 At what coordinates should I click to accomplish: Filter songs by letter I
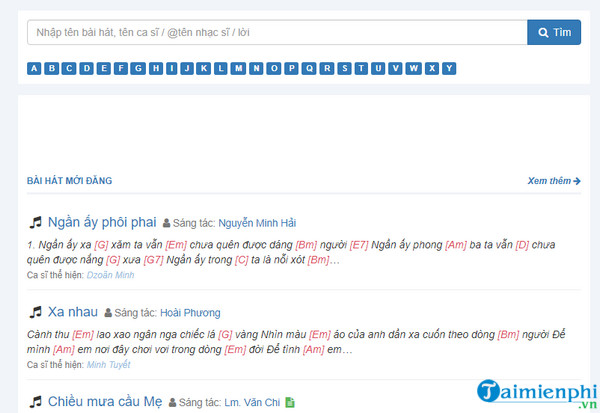tap(171, 69)
